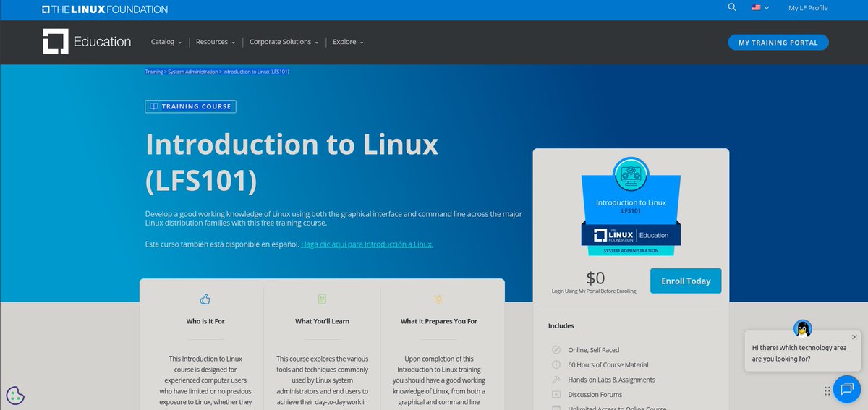868x410 pixels.
Task: Expand the Resources menu
Action: pyautogui.click(x=216, y=42)
